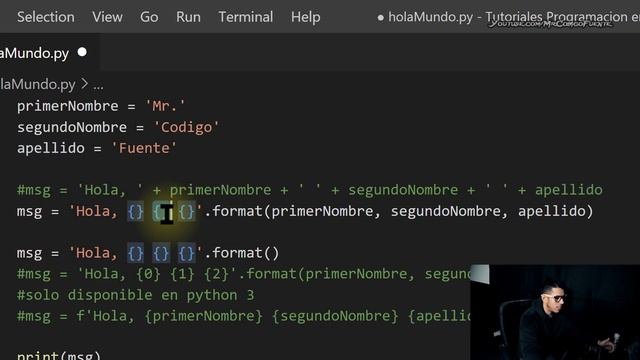
Task: Click middle {} placeholder in the empty format line
Action: (x=161, y=253)
